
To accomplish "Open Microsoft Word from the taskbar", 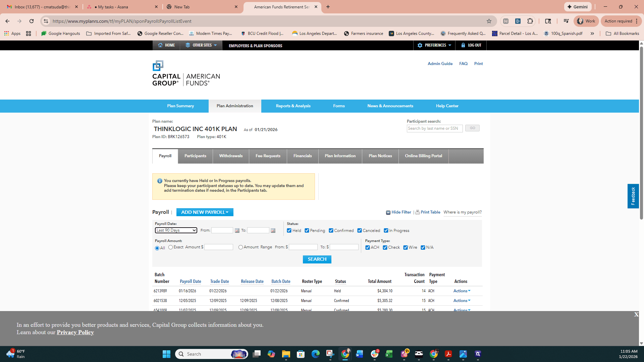I will [360, 354].
